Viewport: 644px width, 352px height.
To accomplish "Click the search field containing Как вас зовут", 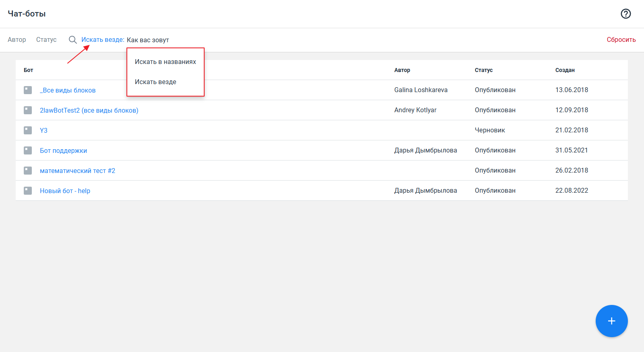I will 242,40.
